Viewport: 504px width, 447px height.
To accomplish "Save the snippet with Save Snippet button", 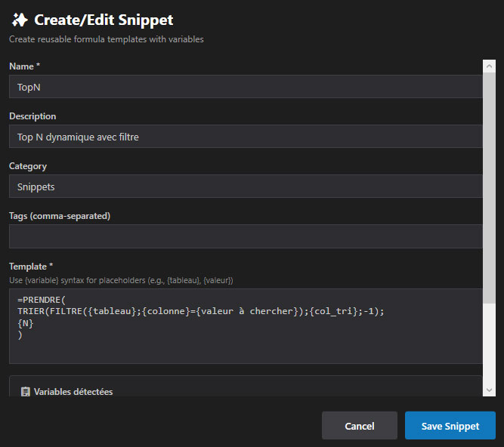I will pyautogui.click(x=450, y=426).
